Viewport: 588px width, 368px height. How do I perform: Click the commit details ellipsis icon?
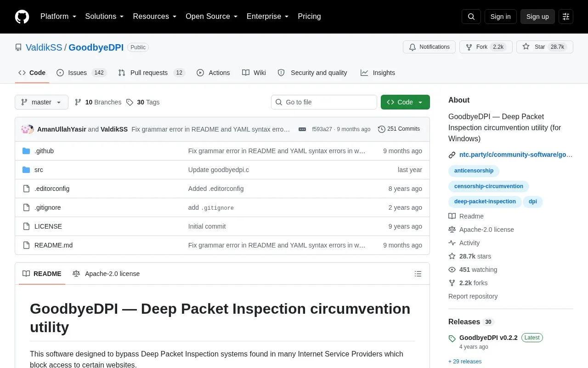pos(302,129)
